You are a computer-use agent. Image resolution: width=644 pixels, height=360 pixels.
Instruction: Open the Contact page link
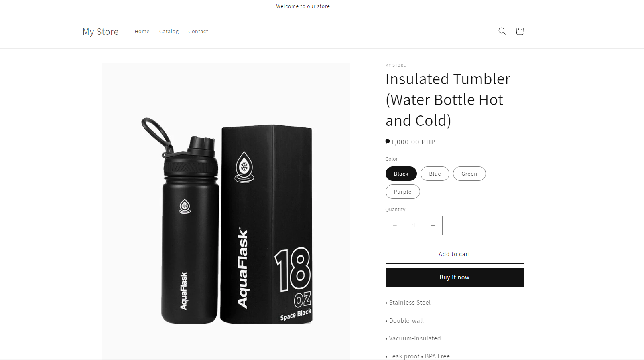[198, 31]
